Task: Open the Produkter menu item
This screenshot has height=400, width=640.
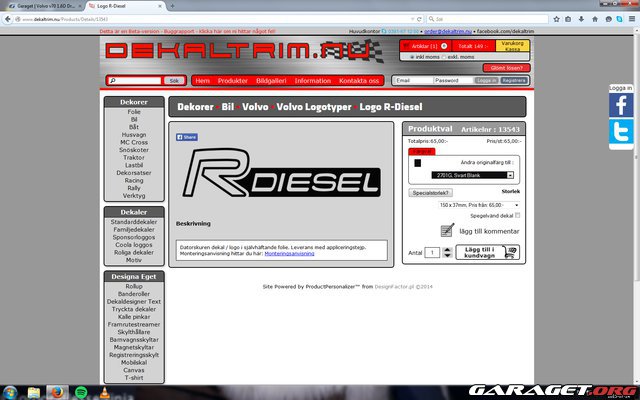Action: tap(234, 80)
